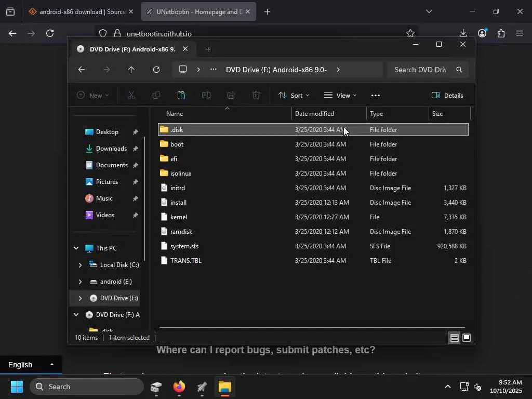Viewport: 532px width, 399px height.
Task: Open Firefox extensions puzzle icon
Action: [501, 33]
